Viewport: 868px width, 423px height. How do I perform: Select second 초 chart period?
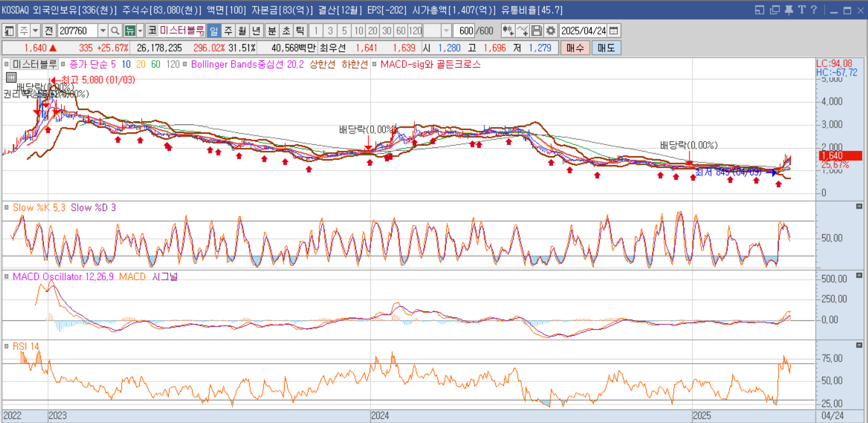[x=286, y=31]
